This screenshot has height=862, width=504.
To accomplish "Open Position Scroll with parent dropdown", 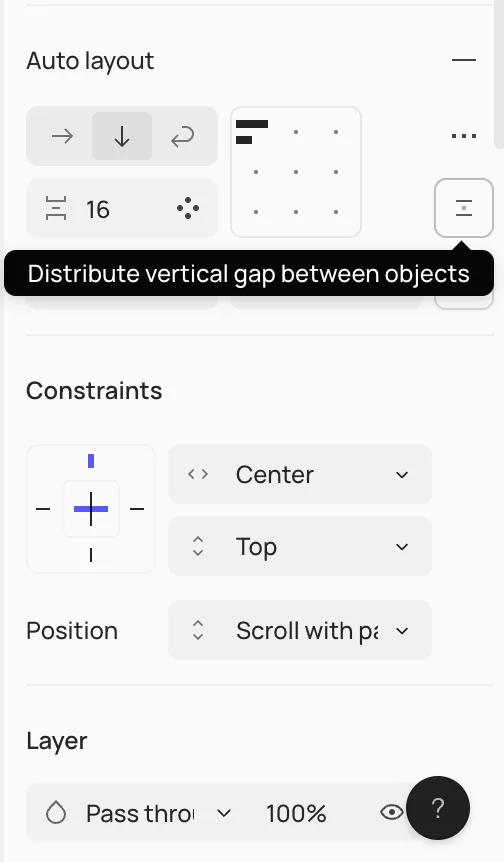I will [300, 631].
